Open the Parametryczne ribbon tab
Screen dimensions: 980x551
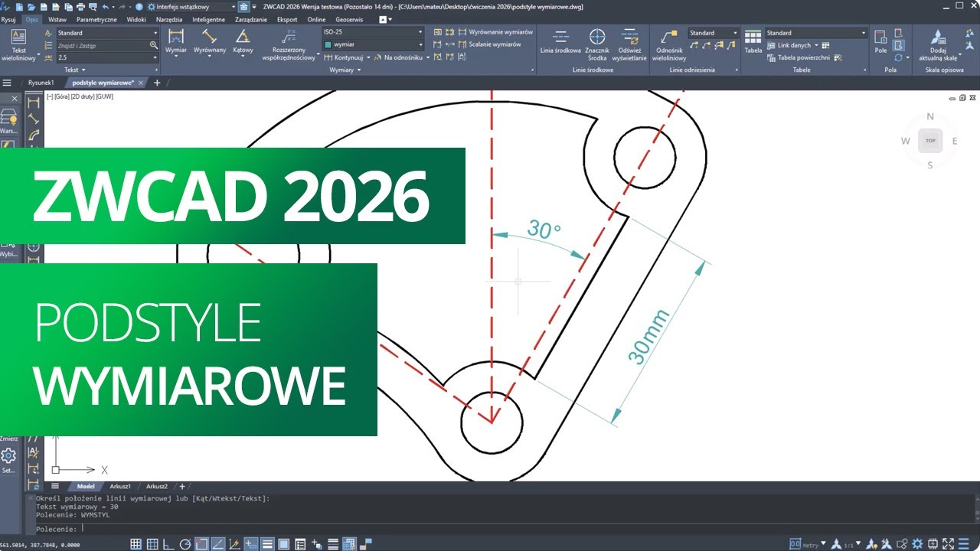97,19
